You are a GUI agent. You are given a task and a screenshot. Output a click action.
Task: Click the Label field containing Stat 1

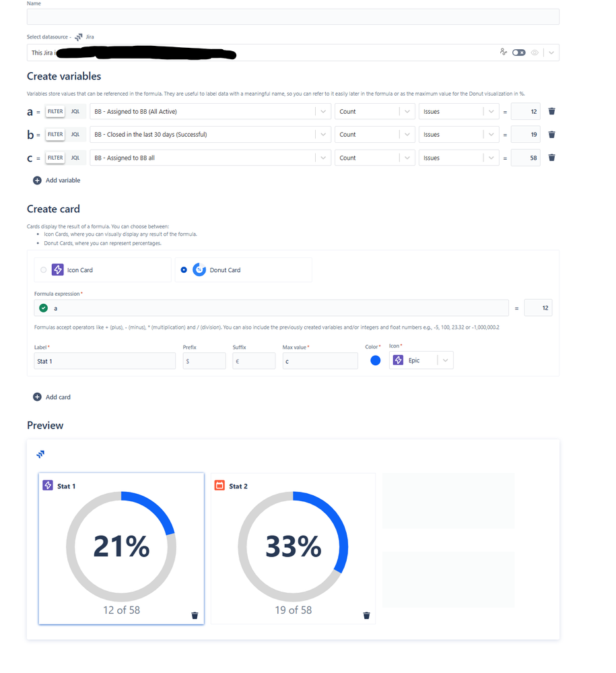click(x=104, y=361)
